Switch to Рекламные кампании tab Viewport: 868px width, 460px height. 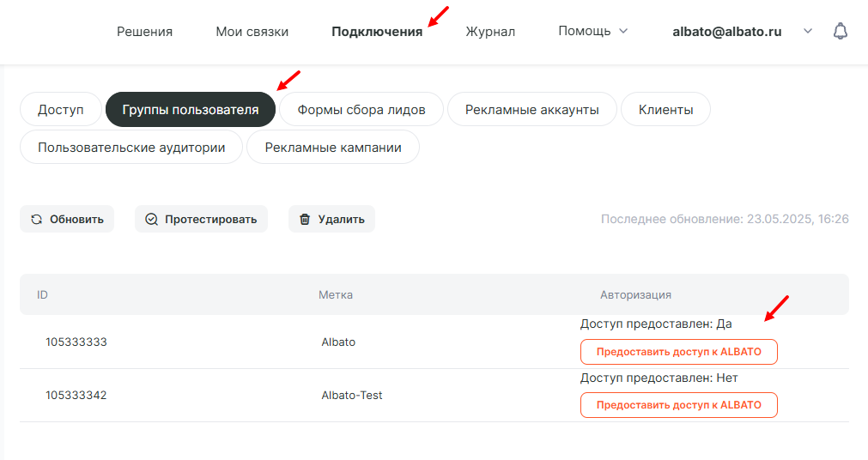point(333,147)
